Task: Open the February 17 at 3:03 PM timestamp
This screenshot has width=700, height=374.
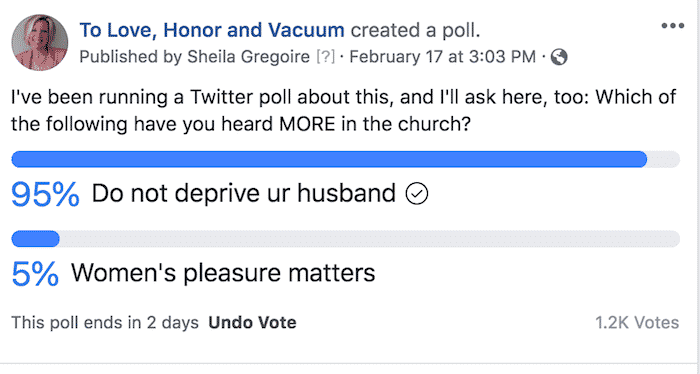Action: point(442,57)
